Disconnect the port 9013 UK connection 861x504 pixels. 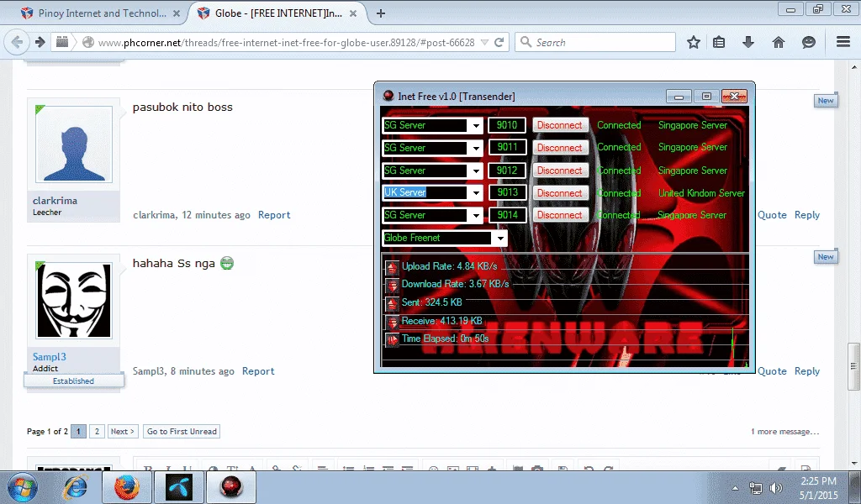click(x=559, y=193)
